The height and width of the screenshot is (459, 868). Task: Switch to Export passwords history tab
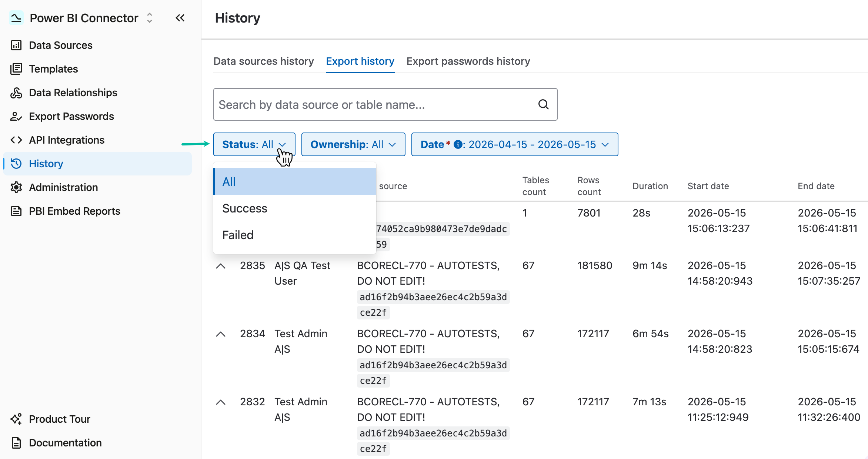click(x=468, y=61)
